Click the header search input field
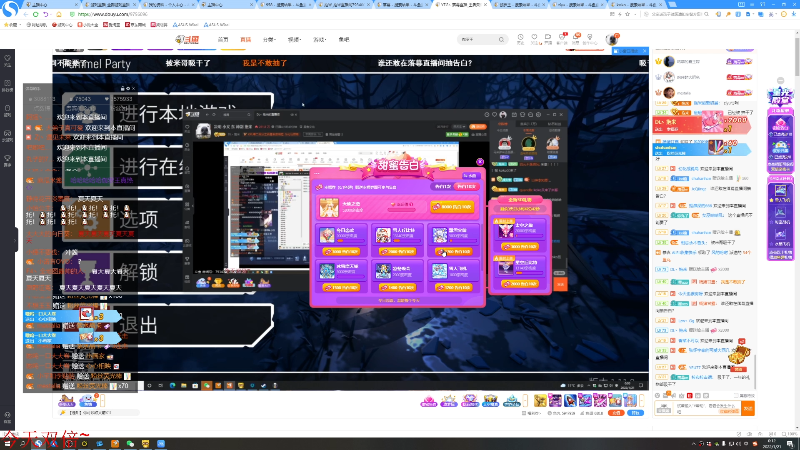Image resolution: width=800 pixels, height=450 pixels. coord(478,39)
